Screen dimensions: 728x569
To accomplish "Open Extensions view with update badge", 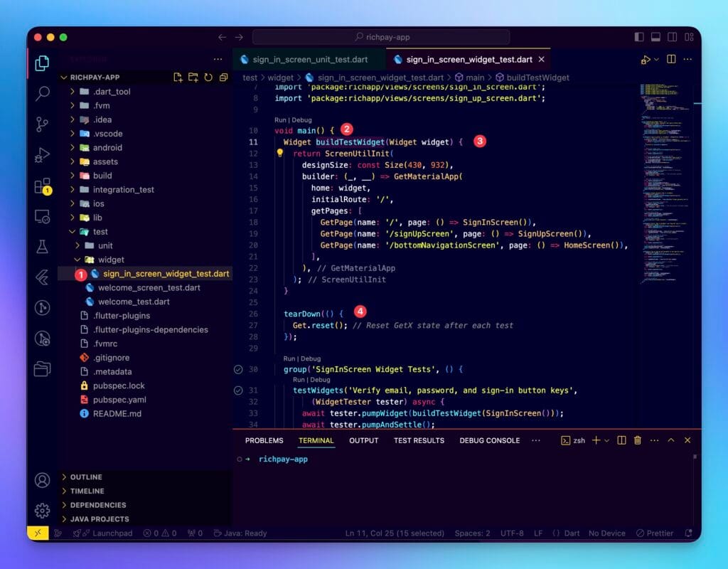I will point(42,186).
